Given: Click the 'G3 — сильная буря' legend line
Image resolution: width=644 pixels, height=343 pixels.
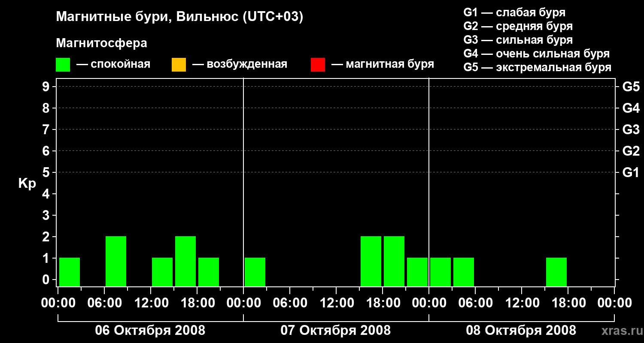Looking at the screenshot, I should click(518, 40).
